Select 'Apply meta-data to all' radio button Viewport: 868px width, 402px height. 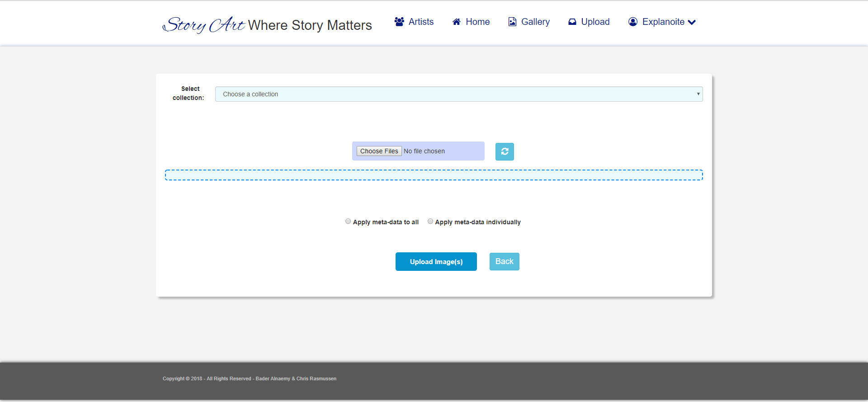[348, 222]
